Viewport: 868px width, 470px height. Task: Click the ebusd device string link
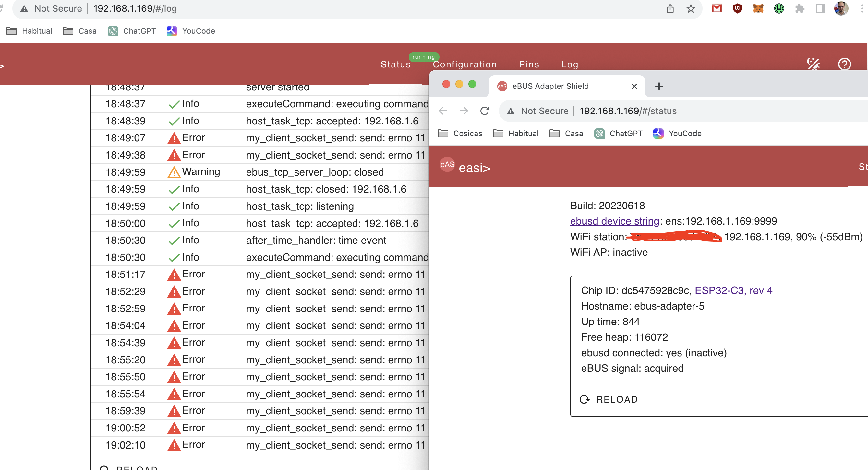(x=614, y=221)
